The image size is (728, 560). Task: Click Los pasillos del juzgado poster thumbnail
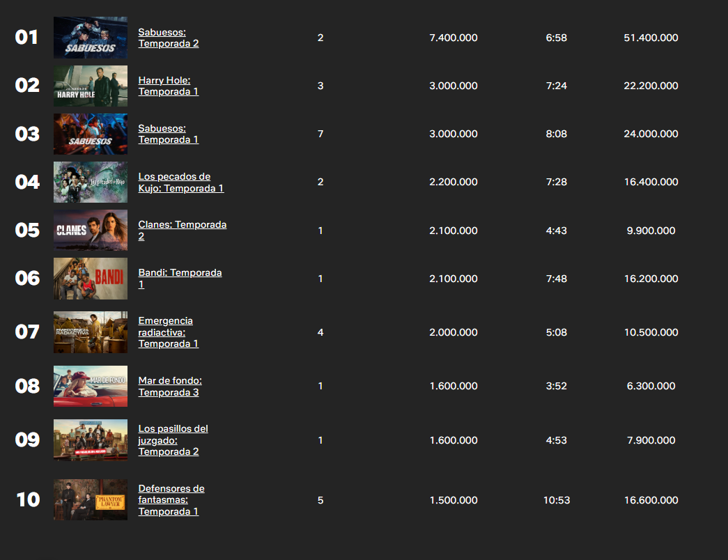point(91,440)
